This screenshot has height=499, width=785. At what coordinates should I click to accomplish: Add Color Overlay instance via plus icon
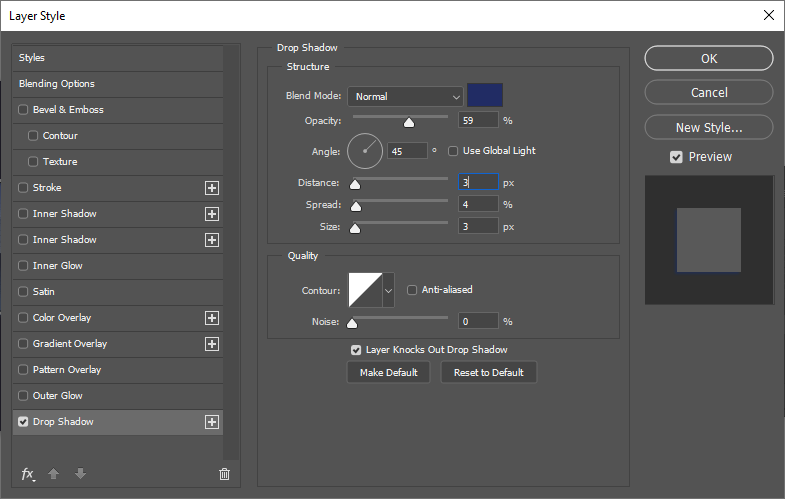[x=211, y=318]
